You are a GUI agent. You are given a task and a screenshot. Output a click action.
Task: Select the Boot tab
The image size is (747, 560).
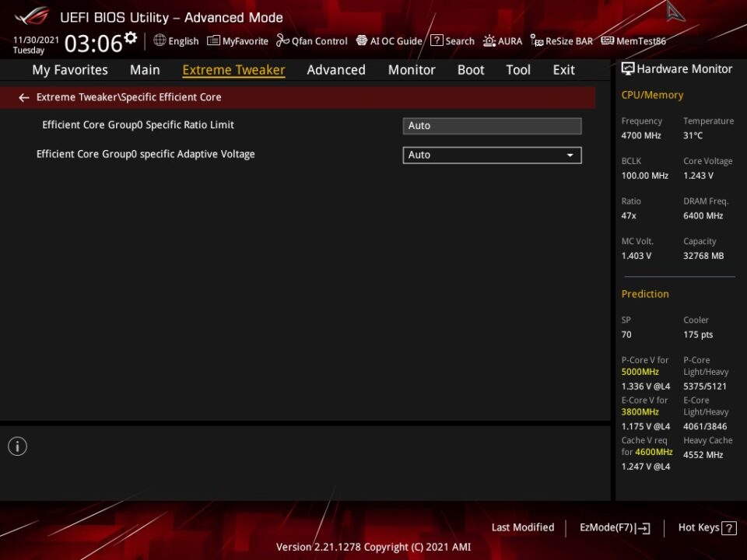471,70
